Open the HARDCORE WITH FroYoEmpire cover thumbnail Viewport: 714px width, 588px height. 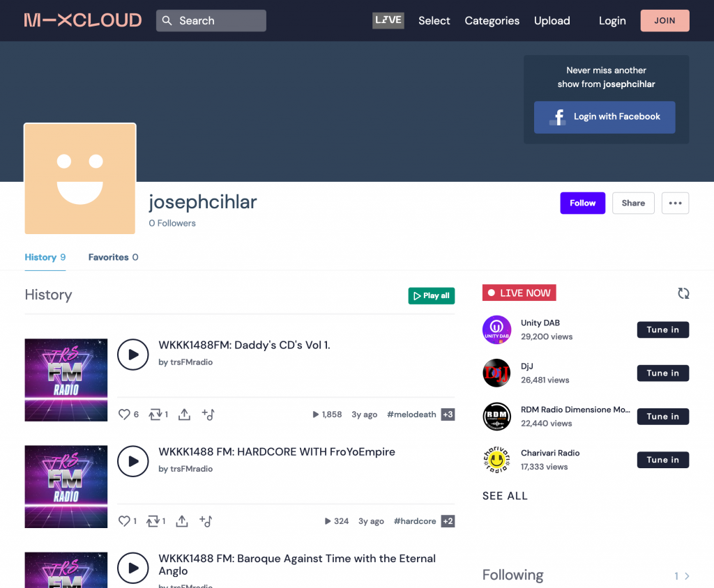pos(66,486)
